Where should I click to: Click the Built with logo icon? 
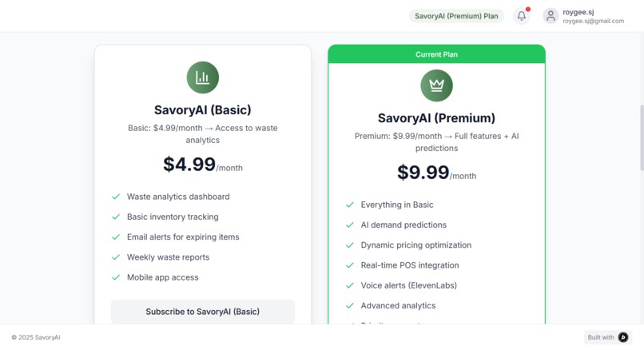point(623,337)
